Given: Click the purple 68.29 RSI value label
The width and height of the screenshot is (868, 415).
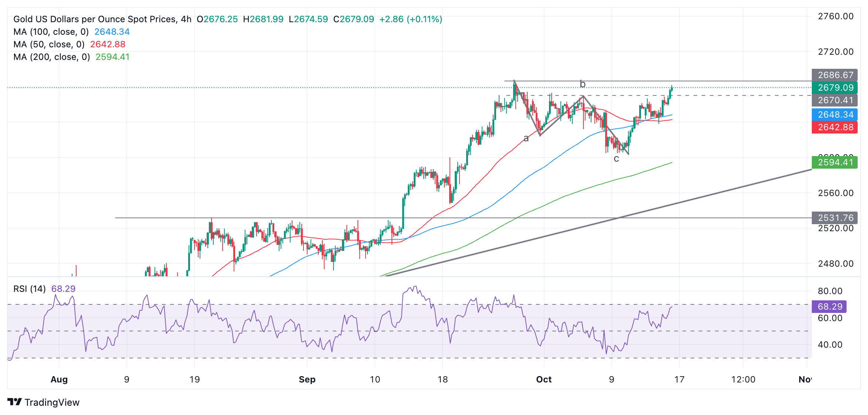Looking at the screenshot, I should pyautogui.click(x=830, y=307).
